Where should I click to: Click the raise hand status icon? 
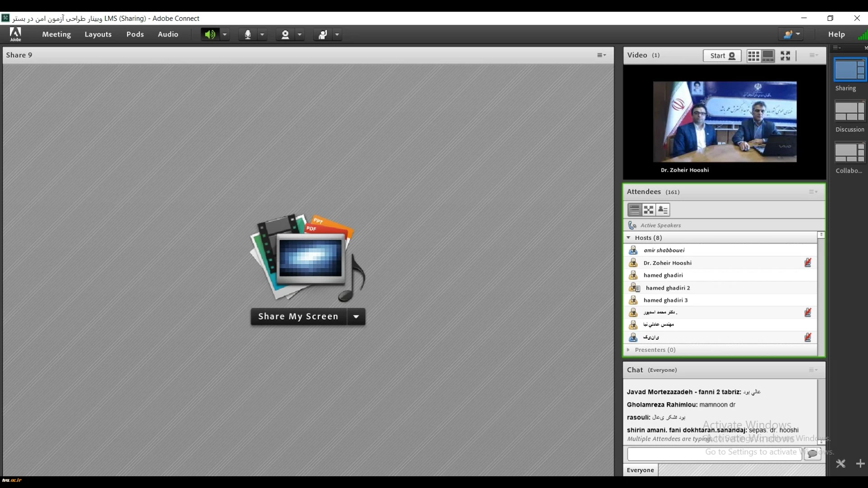pos(323,34)
